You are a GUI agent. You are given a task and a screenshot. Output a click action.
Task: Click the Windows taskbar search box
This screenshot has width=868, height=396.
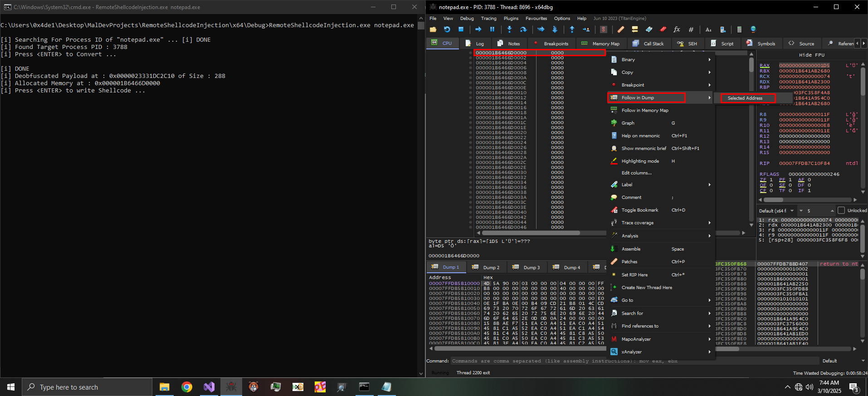tap(87, 387)
